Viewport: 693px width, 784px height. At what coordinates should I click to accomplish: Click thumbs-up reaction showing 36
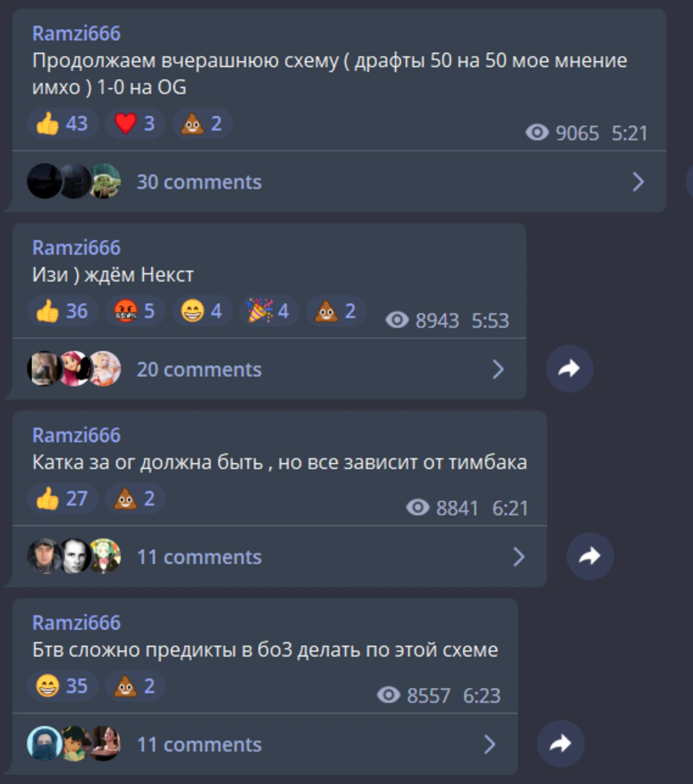tap(63, 311)
